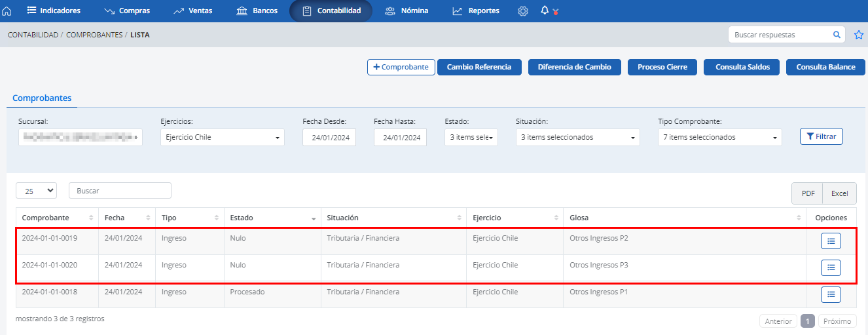The height and width of the screenshot is (335, 868).
Task: Sort by Ejercicio column arrows
Action: (x=556, y=218)
